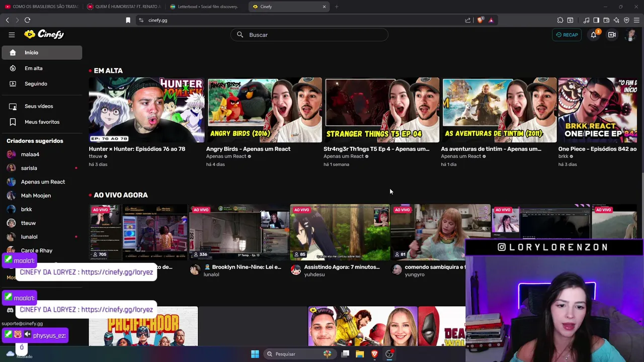Click yuhdesu avatar under live stream
Image resolution: width=644 pixels, height=362 pixels.
(x=296, y=270)
